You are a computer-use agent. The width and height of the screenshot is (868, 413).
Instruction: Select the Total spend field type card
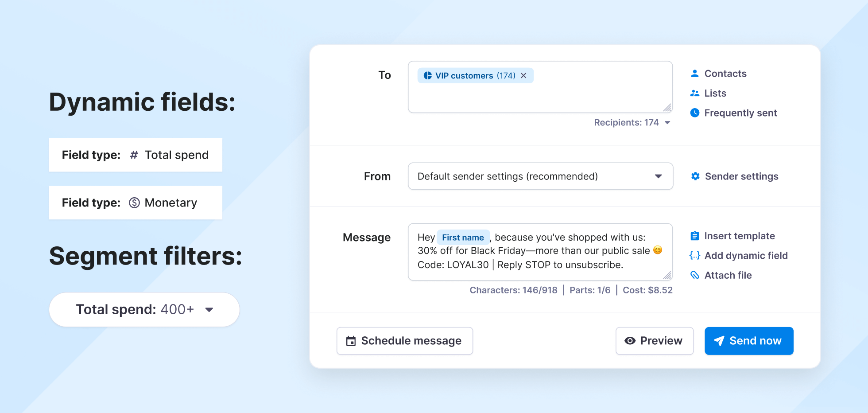pos(136,155)
